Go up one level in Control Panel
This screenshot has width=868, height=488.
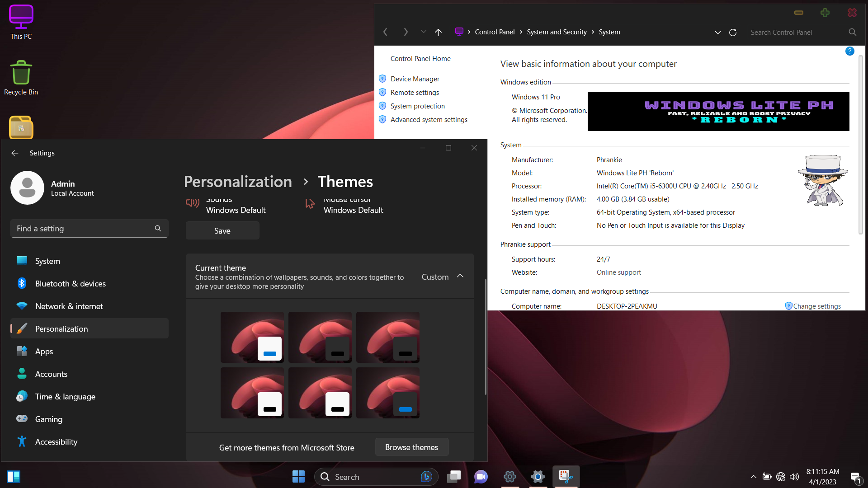click(x=438, y=32)
